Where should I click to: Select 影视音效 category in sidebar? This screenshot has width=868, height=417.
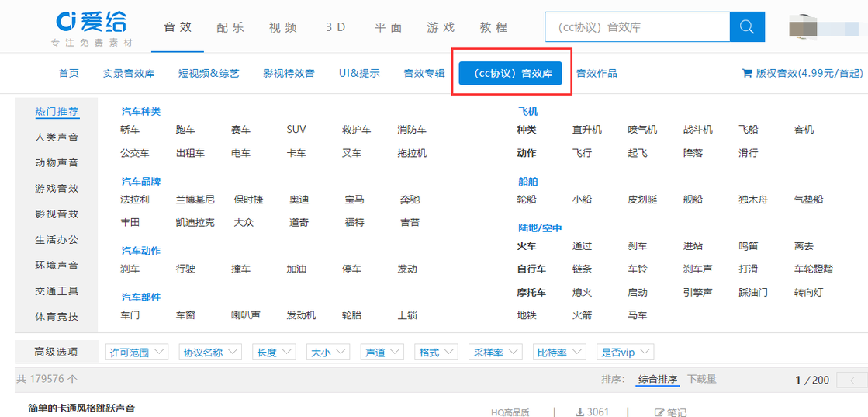pyautogui.click(x=57, y=214)
